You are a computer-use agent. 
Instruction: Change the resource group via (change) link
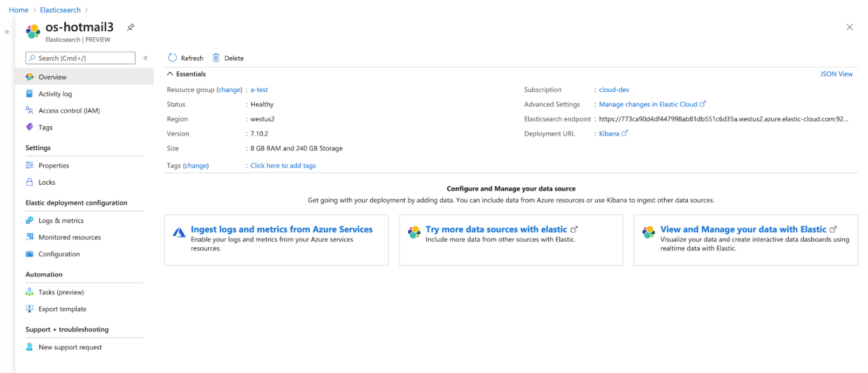point(230,90)
